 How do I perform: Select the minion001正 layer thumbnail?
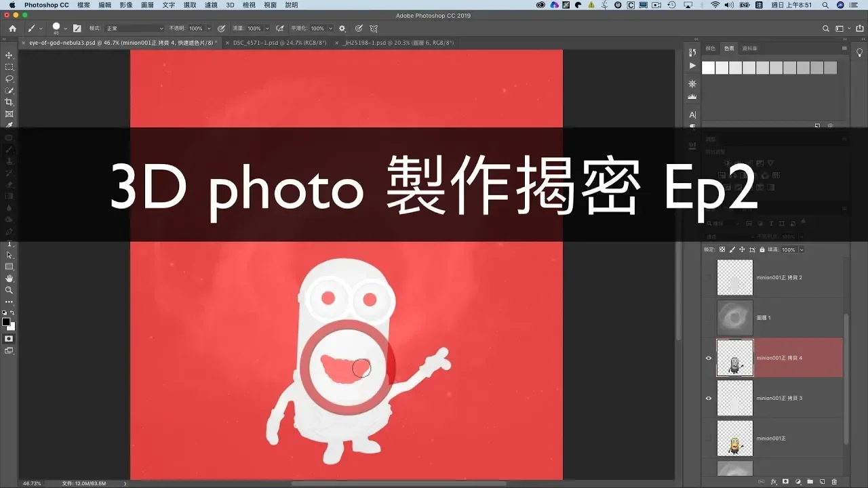tap(735, 439)
